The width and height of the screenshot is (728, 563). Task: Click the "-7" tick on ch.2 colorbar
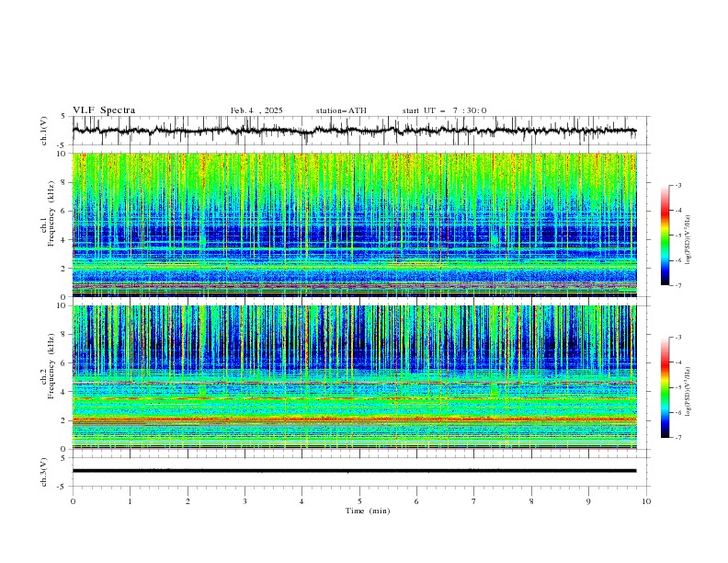[x=678, y=438]
